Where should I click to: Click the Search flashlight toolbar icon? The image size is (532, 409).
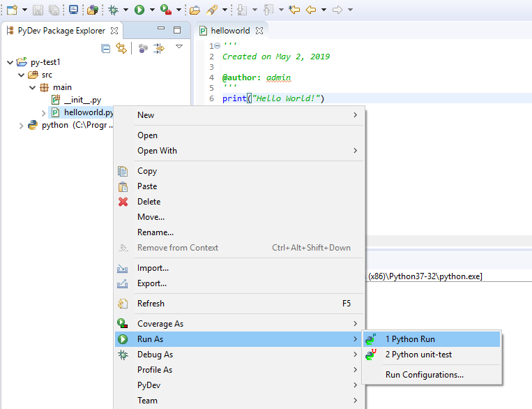212,10
